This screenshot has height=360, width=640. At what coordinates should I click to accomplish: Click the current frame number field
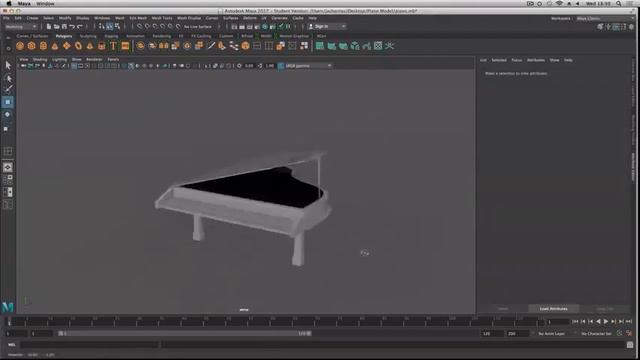558,322
